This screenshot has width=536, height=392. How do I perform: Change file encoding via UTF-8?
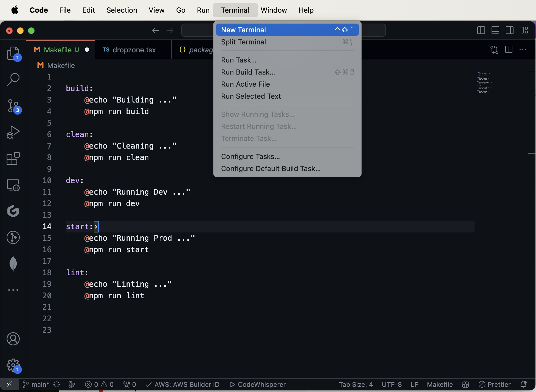(x=392, y=384)
